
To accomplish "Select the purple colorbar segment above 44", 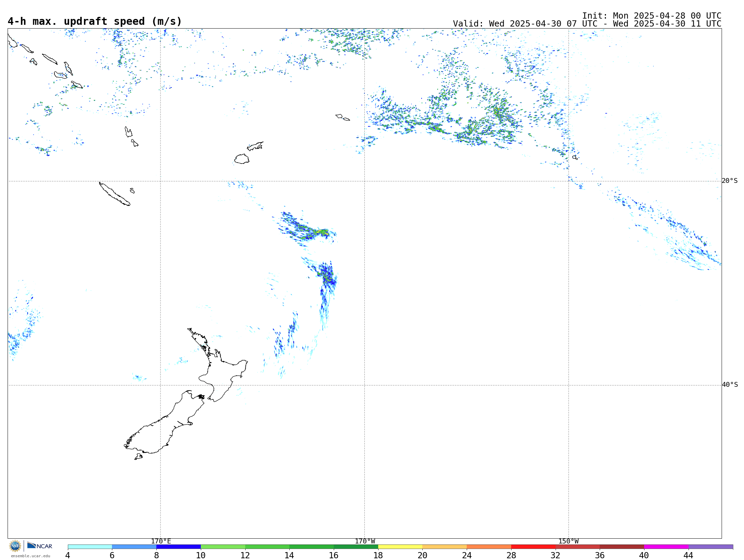I will [711, 547].
